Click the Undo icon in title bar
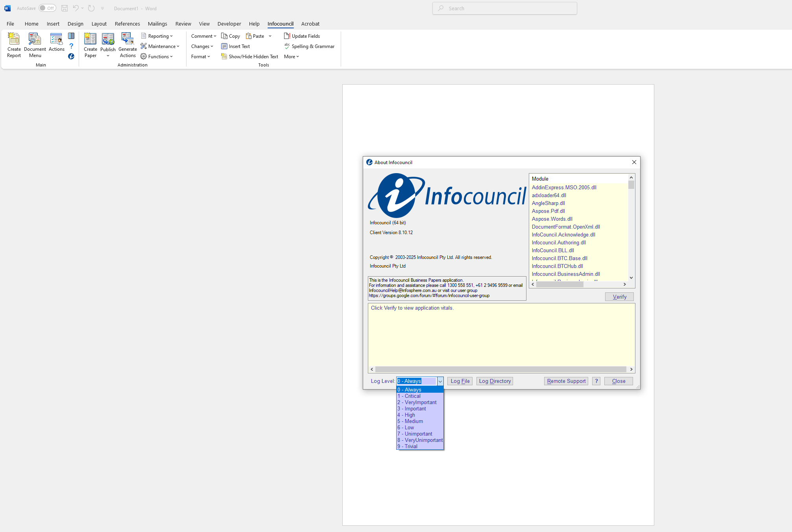The height and width of the screenshot is (532, 792). 76,8
